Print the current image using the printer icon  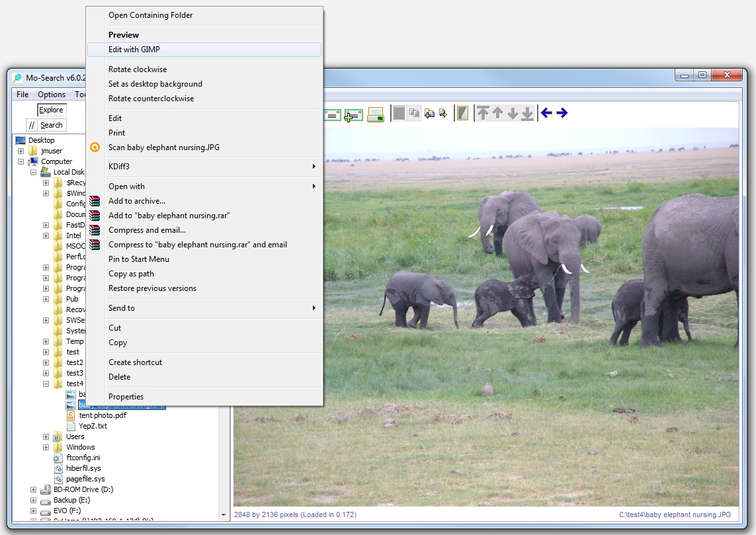tap(376, 114)
